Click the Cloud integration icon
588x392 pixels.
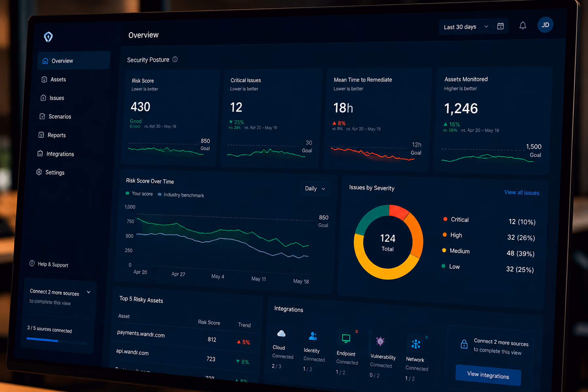(x=281, y=334)
